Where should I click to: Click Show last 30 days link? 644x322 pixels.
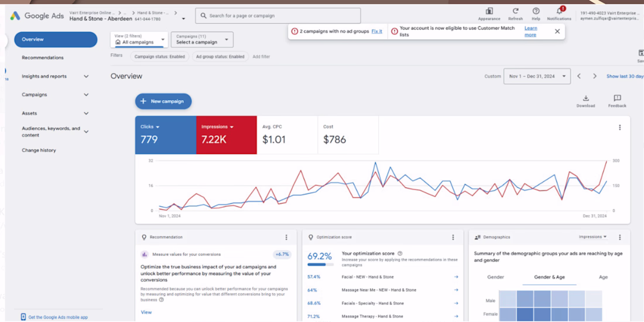coord(625,76)
